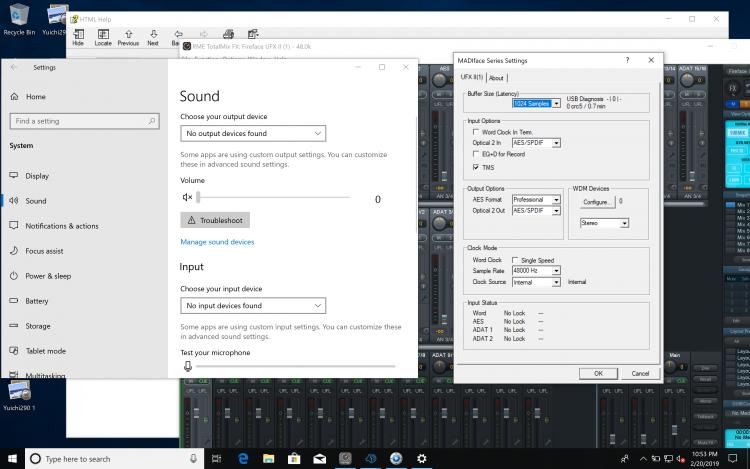This screenshot has height=469, width=750.
Task: Click Configure button in WDM Devices
Action: [596, 202]
